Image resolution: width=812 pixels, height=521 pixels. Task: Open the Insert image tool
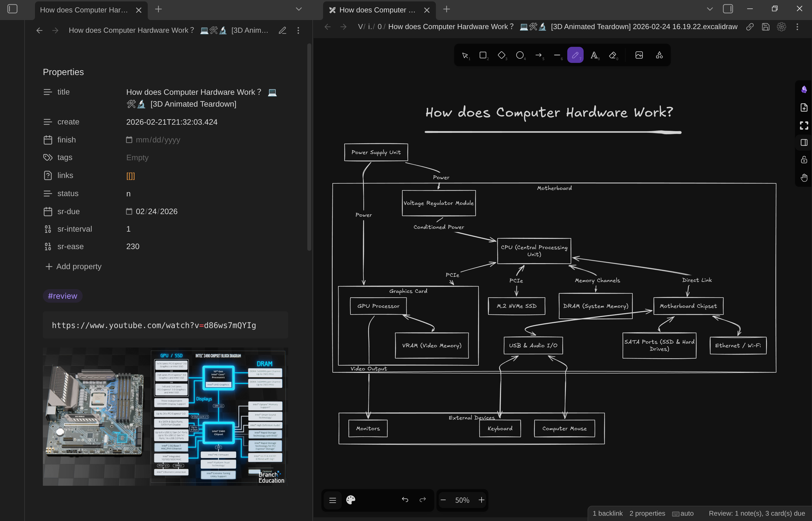click(639, 55)
